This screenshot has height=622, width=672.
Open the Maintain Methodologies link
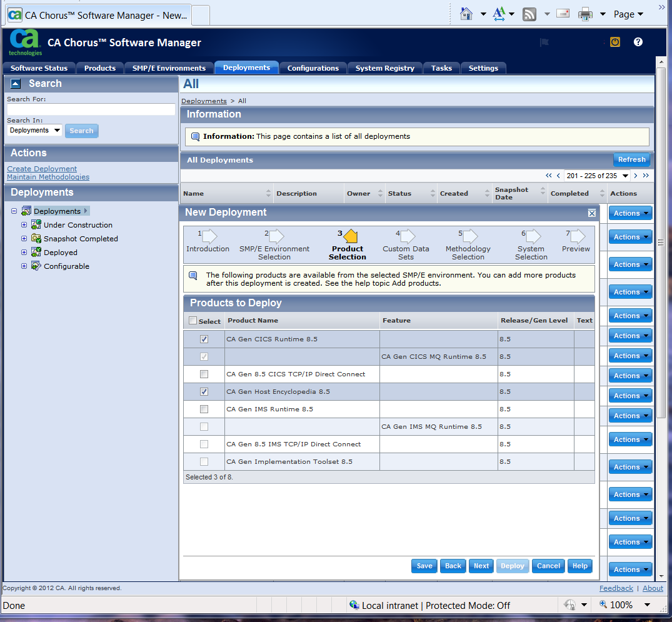coord(48,177)
